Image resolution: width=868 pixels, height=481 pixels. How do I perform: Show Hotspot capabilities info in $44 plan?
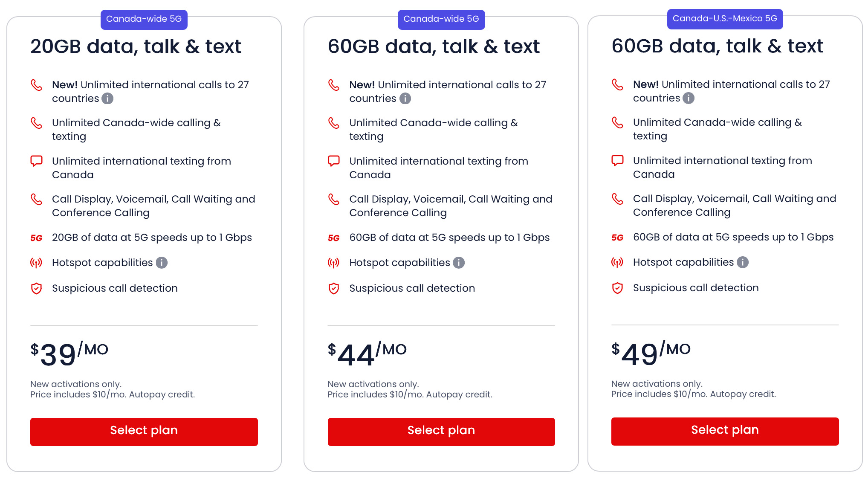pyautogui.click(x=459, y=263)
